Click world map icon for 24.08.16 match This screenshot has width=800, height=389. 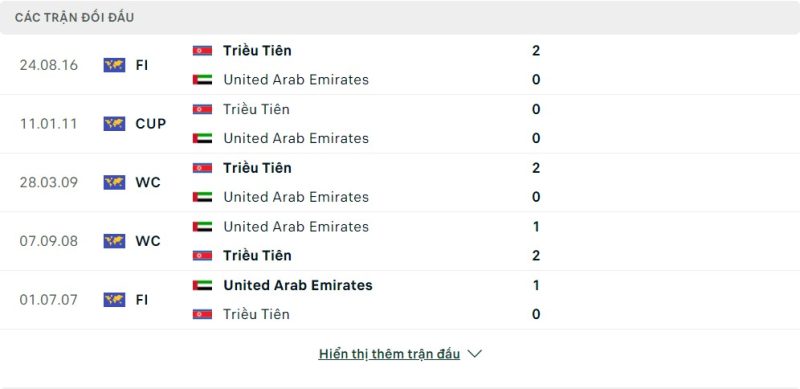coord(114,65)
